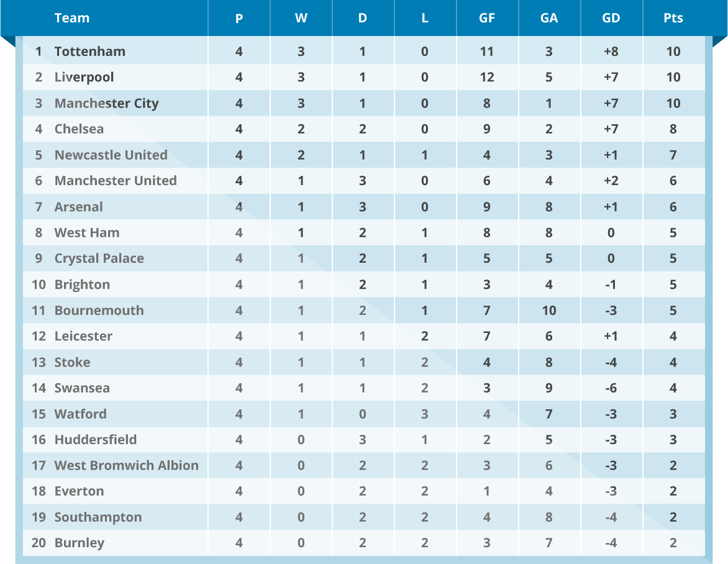Click the Team column header
Viewport: 728px width, 564px height.
pos(72,18)
